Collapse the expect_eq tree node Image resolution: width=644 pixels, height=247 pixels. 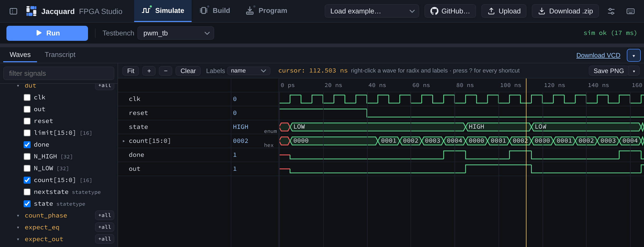(x=18, y=227)
